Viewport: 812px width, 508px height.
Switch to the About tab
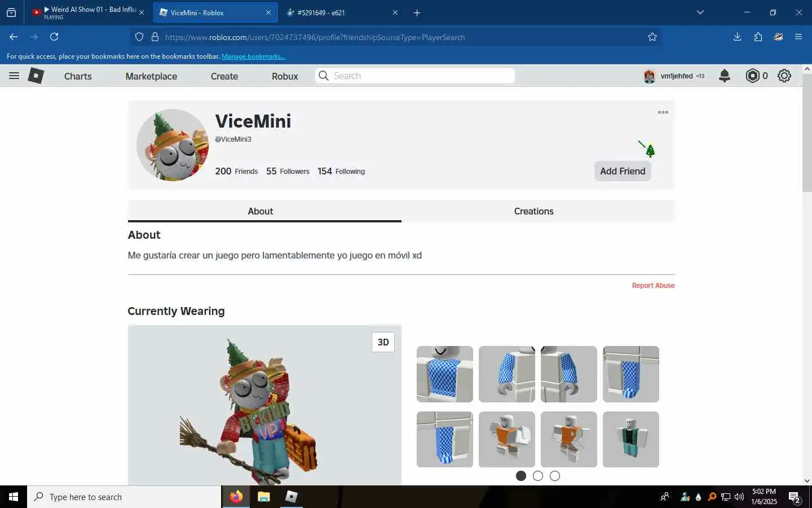[264, 211]
